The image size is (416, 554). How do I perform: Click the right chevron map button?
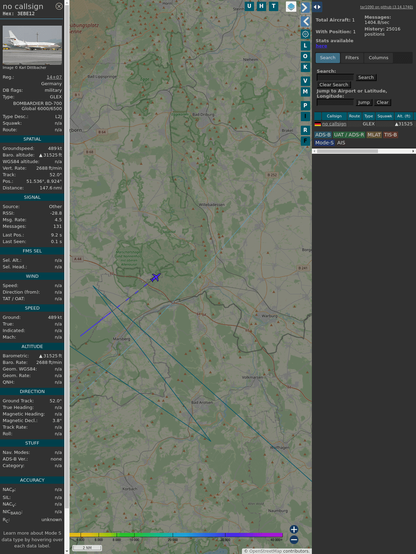pos(305,7)
